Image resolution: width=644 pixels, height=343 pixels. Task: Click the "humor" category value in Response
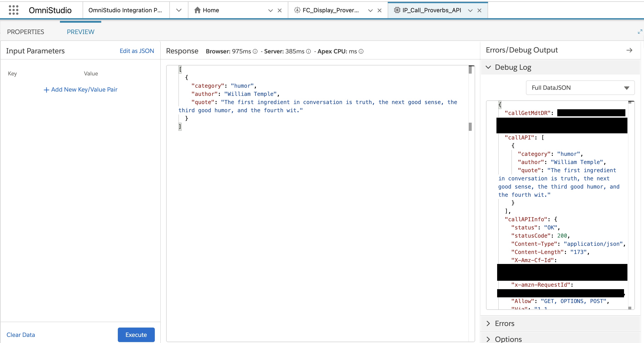click(x=242, y=86)
